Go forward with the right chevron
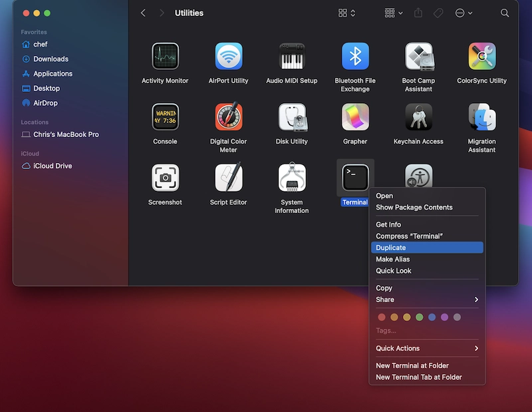 point(162,13)
